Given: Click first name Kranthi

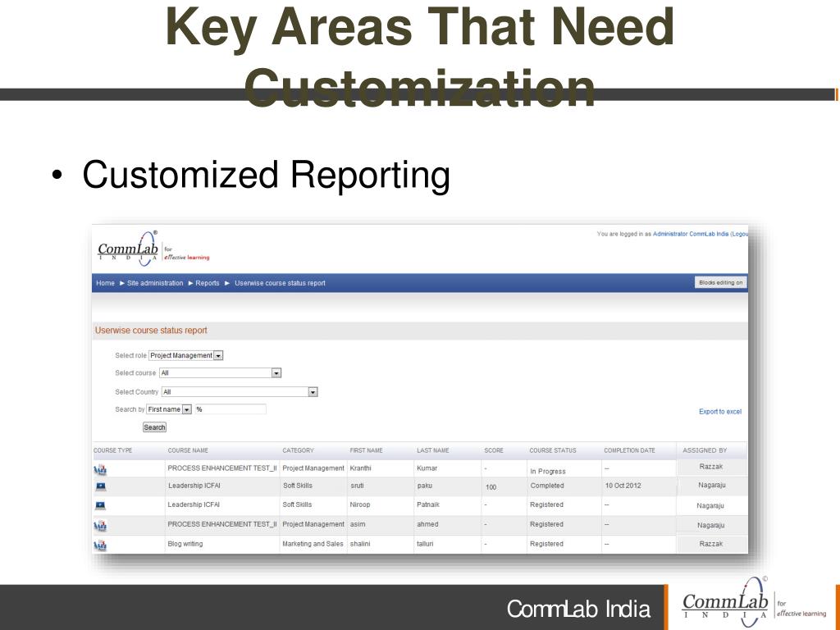Looking at the screenshot, I should pos(360,468).
